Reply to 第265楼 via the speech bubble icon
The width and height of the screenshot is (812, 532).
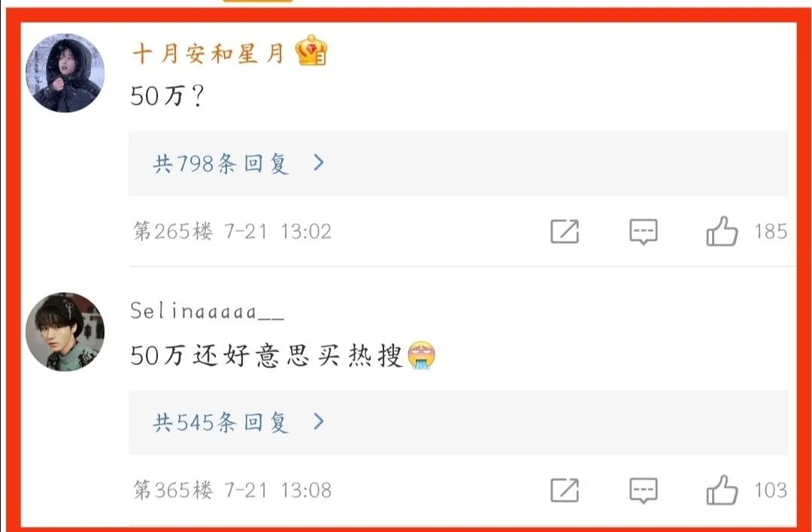(643, 232)
